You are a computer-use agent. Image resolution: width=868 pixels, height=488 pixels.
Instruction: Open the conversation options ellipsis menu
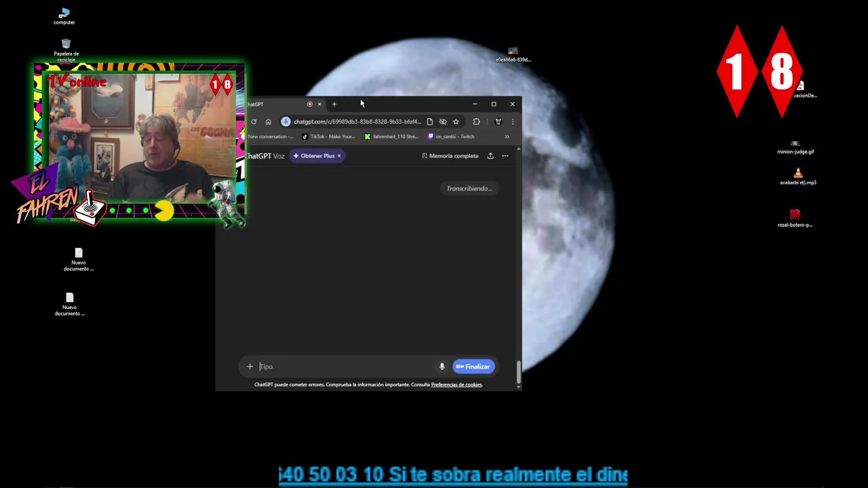(505, 156)
